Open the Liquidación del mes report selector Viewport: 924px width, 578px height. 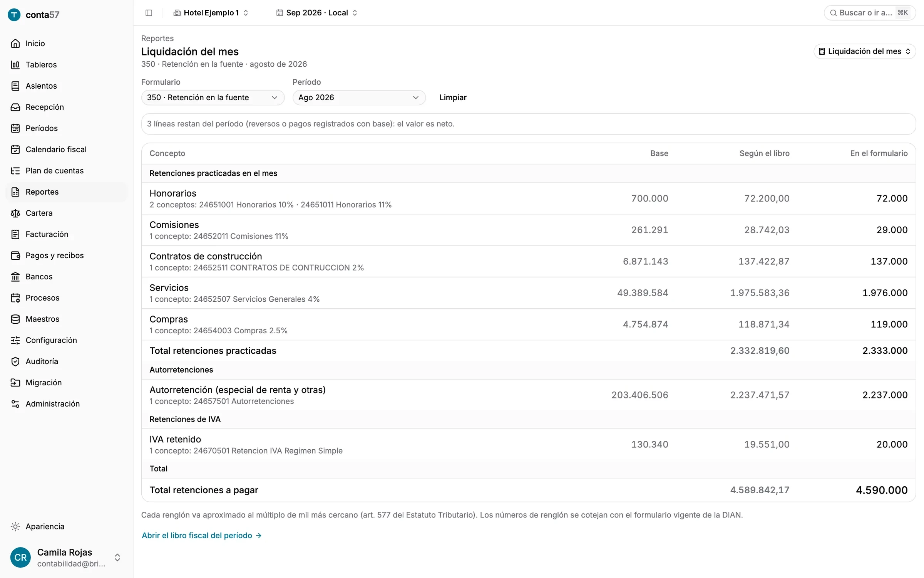pyautogui.click(x=864, y=51)
